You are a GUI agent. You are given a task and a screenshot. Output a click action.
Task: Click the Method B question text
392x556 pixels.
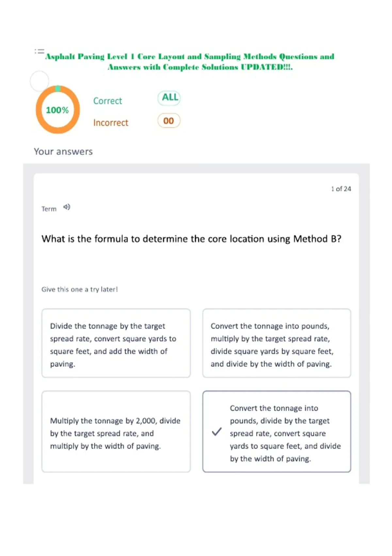(191, 239)
